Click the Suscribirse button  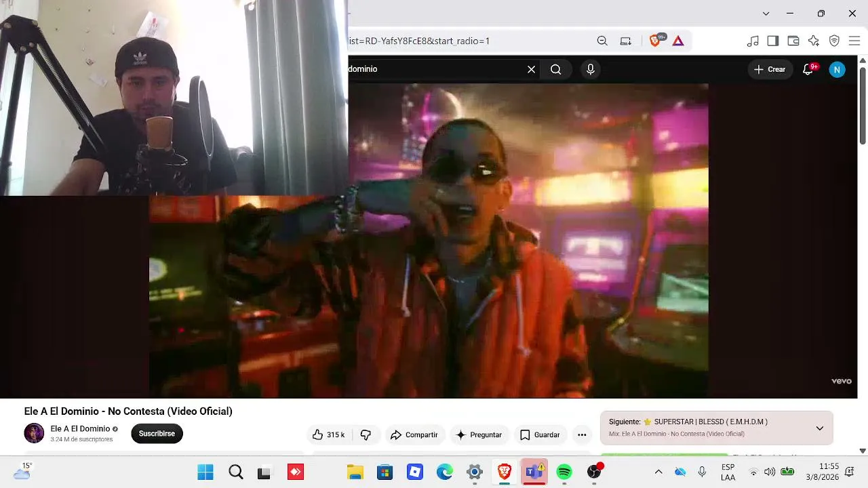[157, 434]
